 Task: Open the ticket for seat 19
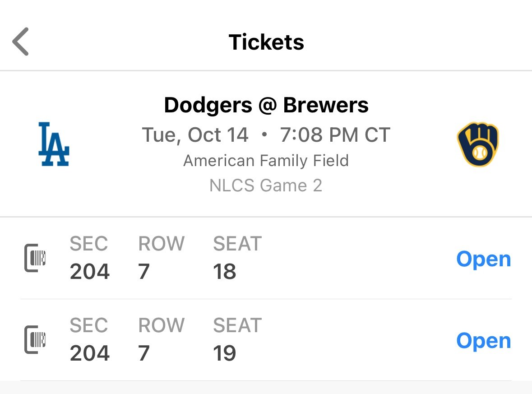483,341
